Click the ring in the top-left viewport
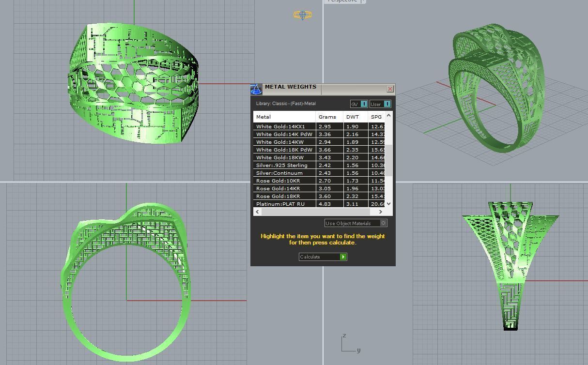This screenshot has width=588, height=365. click(x=133, y=82)
